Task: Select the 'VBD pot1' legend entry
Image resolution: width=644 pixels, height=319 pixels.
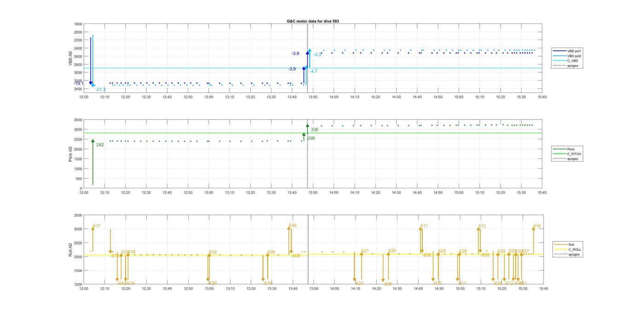Action: [x=568, y=51]
